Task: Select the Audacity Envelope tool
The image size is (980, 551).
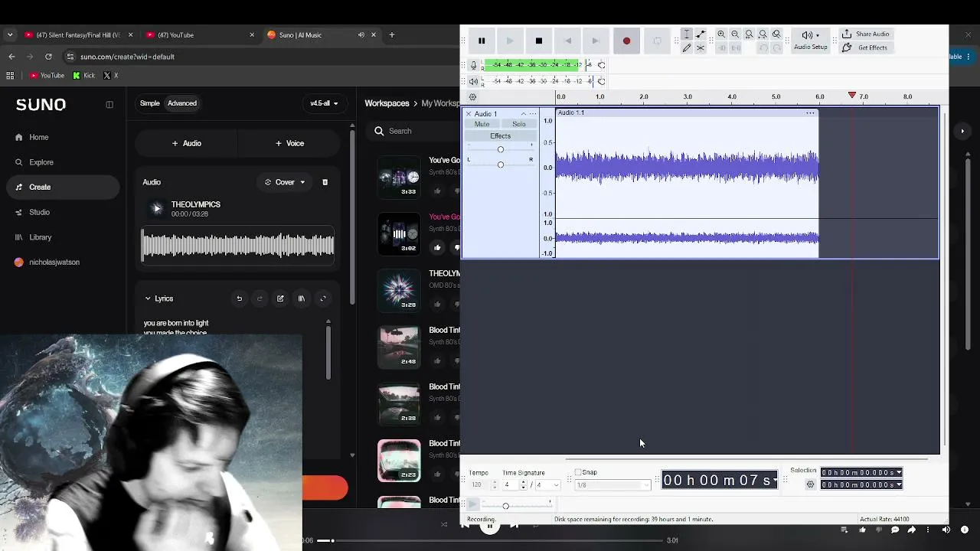Action: 701,34
